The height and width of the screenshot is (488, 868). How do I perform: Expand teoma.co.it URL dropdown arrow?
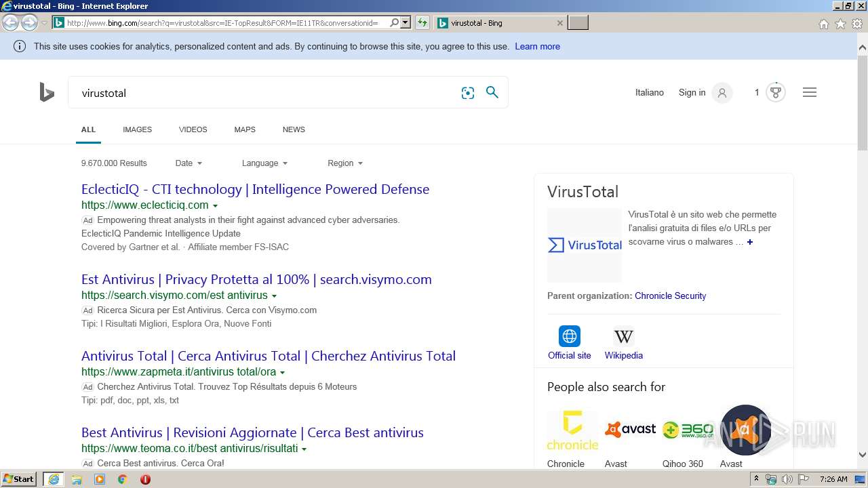click(x=304, y=449)
